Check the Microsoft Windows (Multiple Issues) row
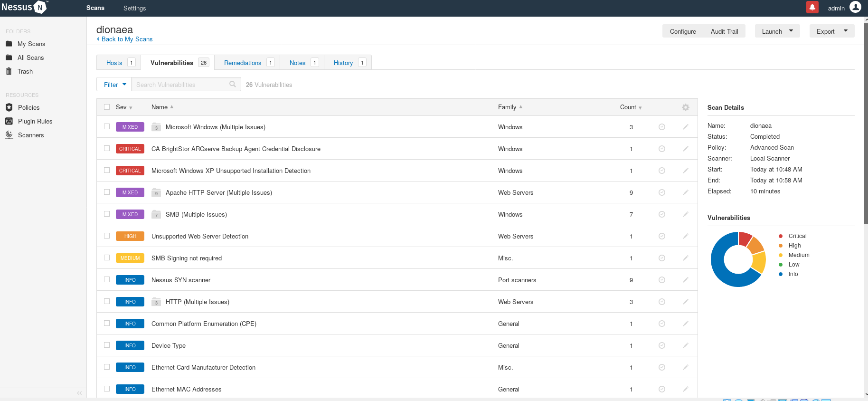868x401 pixels. tap(107, 126)
